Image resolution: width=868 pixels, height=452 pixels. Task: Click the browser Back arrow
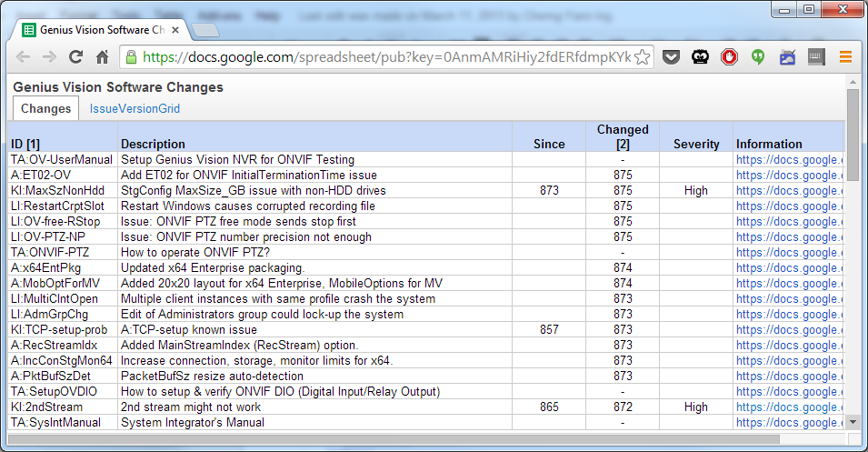click(24, 56)
